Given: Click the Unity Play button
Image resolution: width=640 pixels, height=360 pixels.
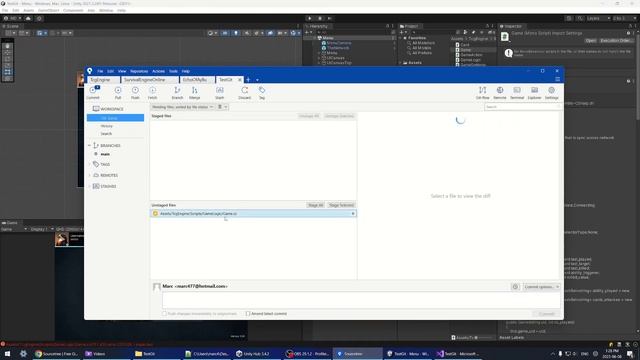Looking at the screenshot, I should point(309,18).
